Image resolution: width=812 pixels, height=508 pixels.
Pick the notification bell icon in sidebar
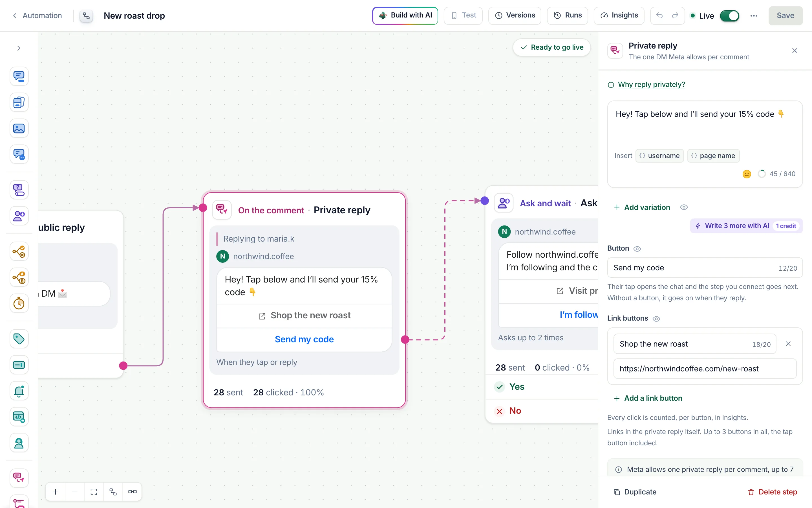[x=19, y=391]
